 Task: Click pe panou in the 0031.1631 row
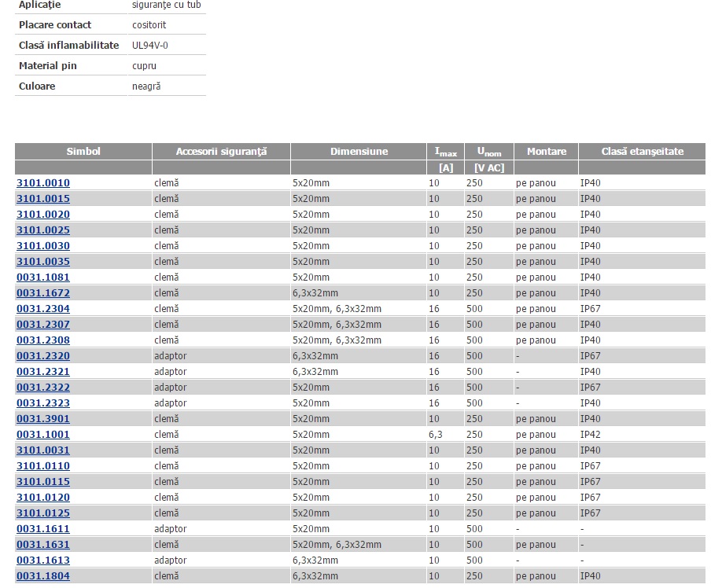pyautogui.click(x=536, y=545)
